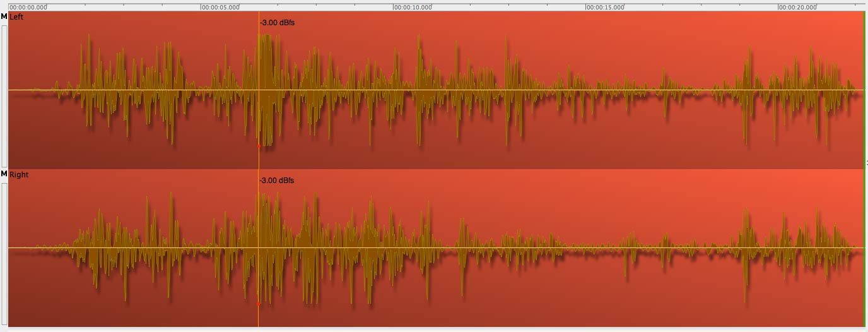Click the red peak marker in Right channel
868x332 pixels.
pyautogui.click(x=259, y=304)
